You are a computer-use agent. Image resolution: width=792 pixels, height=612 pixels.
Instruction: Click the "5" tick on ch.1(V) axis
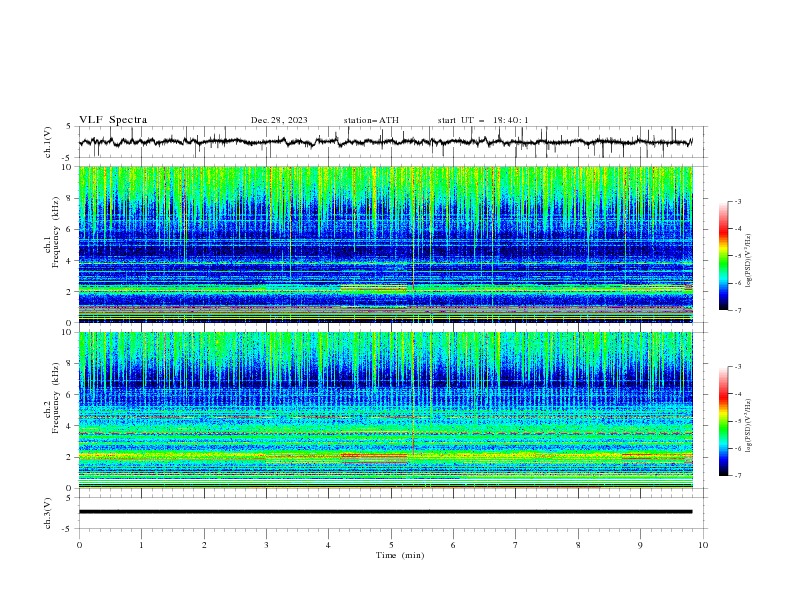[x=69, y=126]
